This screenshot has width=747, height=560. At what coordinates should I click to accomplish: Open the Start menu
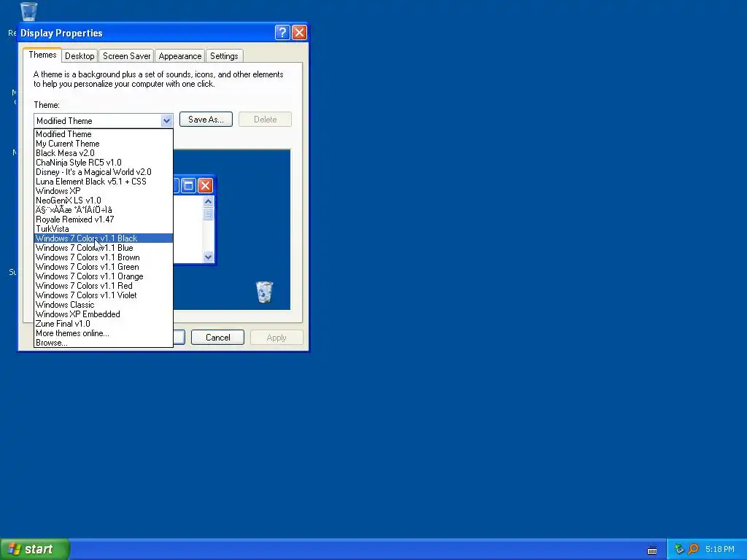[35, 549]
